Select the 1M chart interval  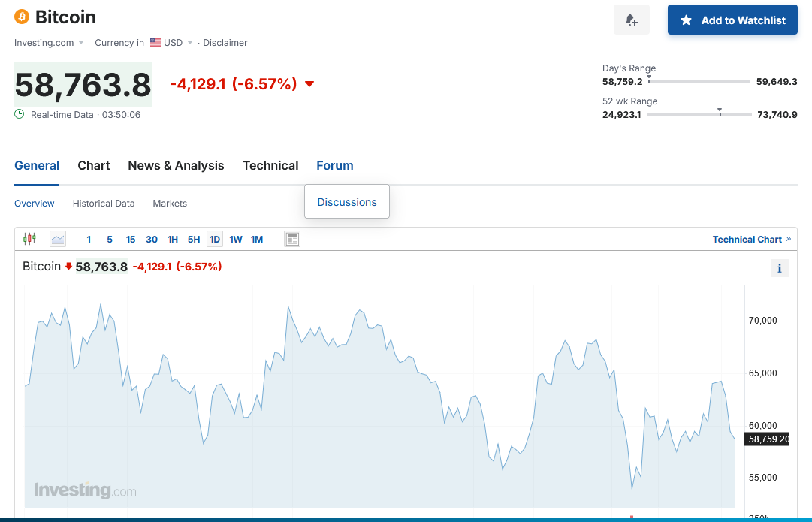(x=257, y=240)
